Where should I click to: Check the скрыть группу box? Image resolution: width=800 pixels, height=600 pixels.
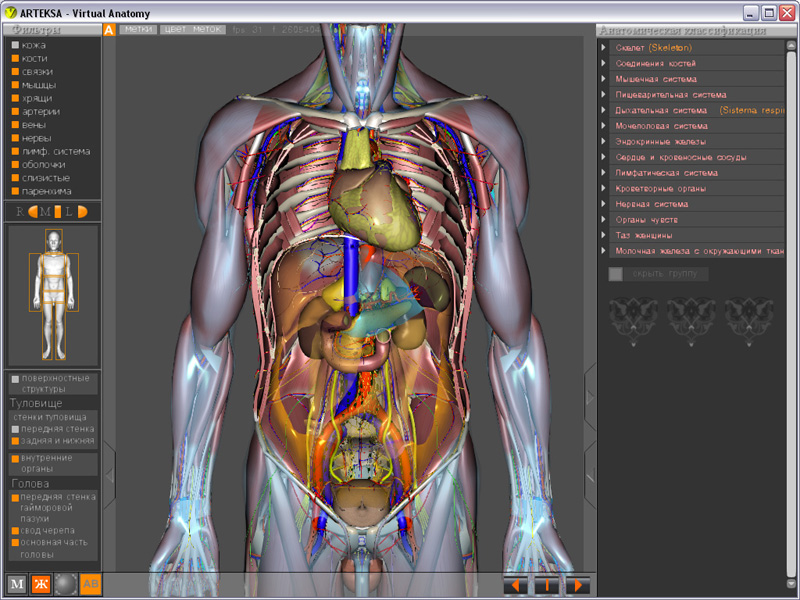[x=615, y=274]
